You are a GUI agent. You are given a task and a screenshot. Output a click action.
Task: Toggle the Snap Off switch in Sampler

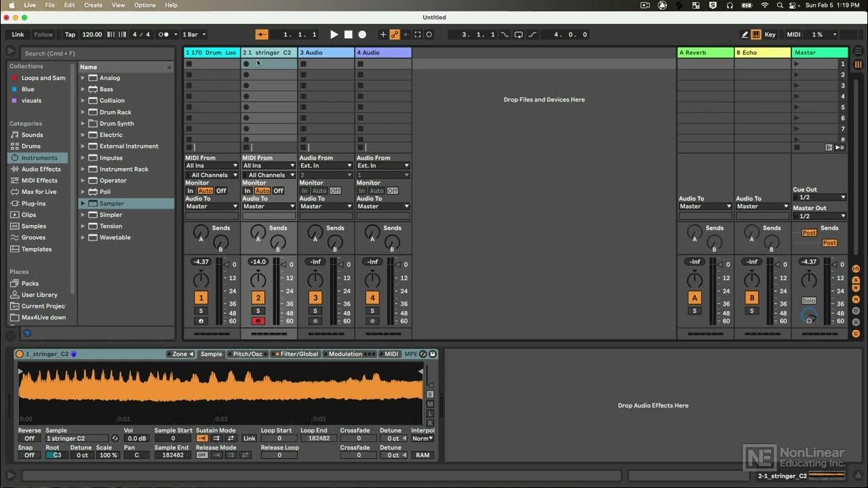tap(29, 455)
